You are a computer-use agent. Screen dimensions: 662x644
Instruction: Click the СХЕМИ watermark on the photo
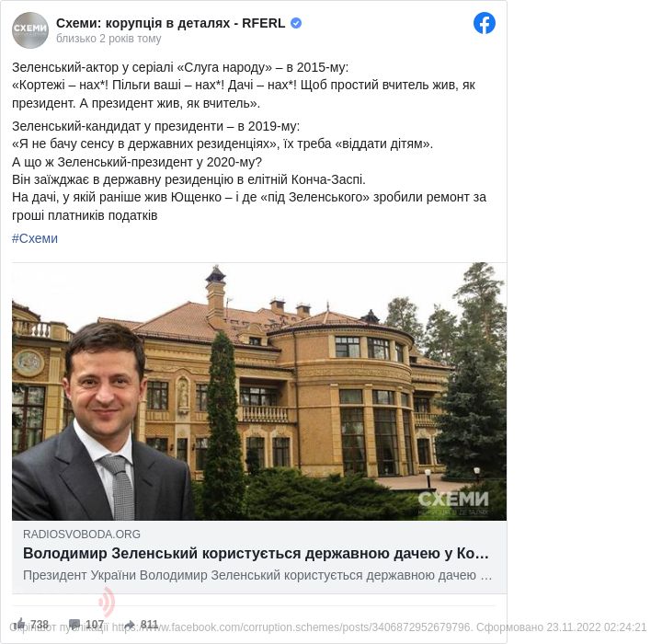453,502
